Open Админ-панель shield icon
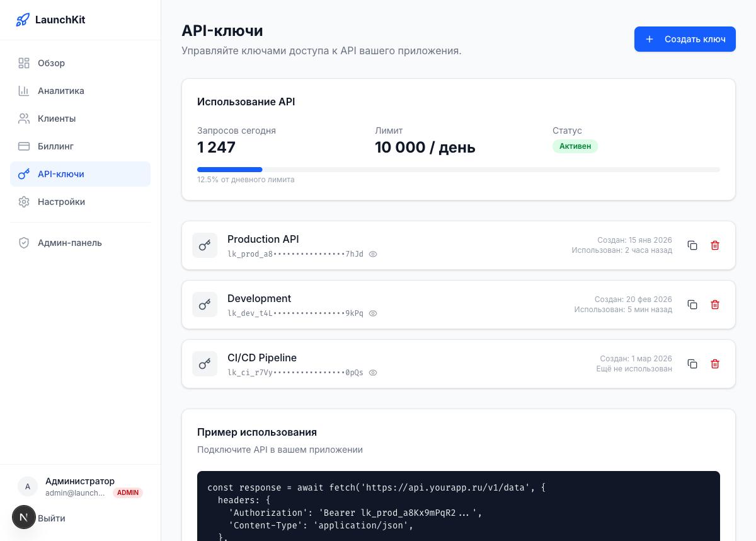Screen dimensions: 756x541 (x=24, y=243)
